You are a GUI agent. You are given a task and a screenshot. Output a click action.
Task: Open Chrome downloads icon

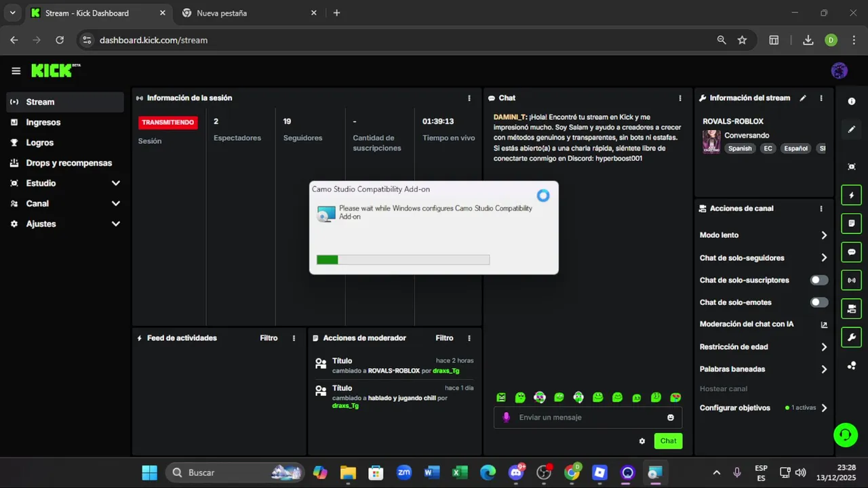pos(808,40)
